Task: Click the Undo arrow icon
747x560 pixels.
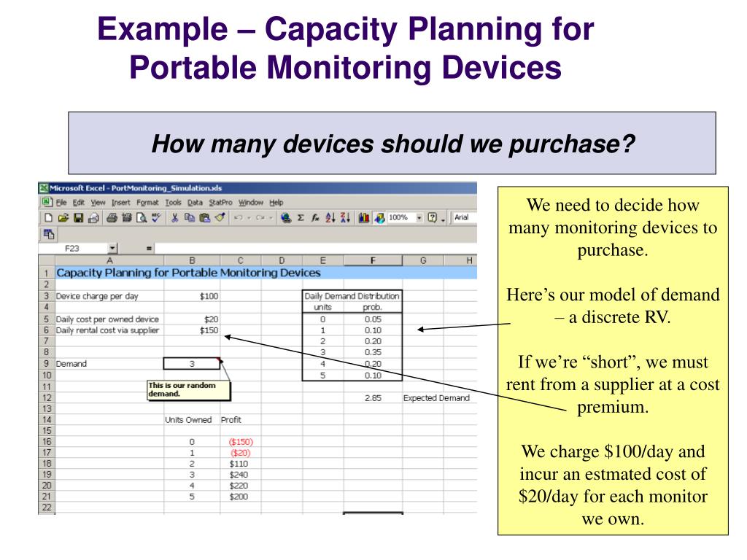Action: coord(239,217)
